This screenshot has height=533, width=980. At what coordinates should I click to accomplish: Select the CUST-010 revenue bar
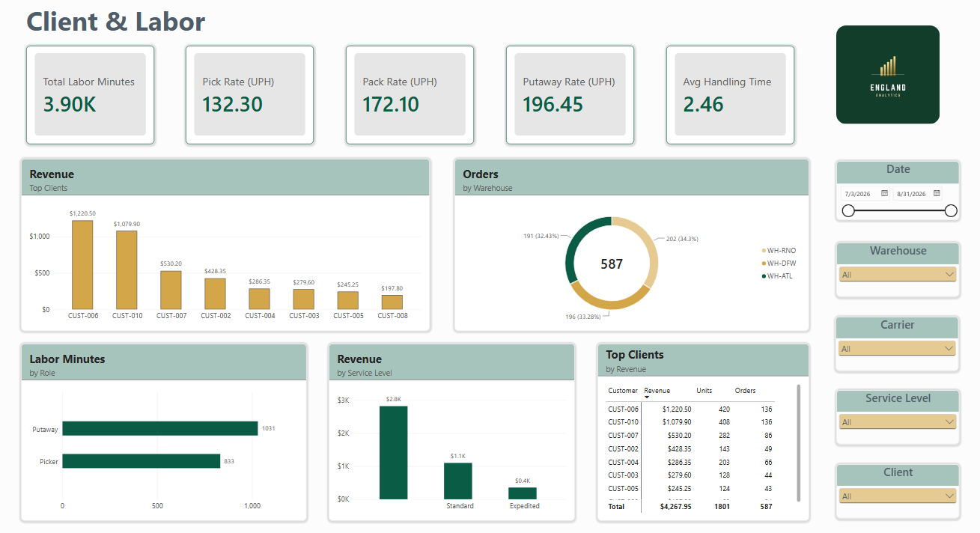tap(127, 269)
